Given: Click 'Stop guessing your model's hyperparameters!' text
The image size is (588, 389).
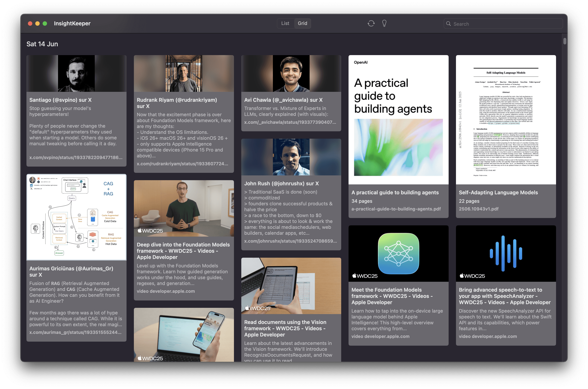Looking at the screenshot, I should pos(60,111).
